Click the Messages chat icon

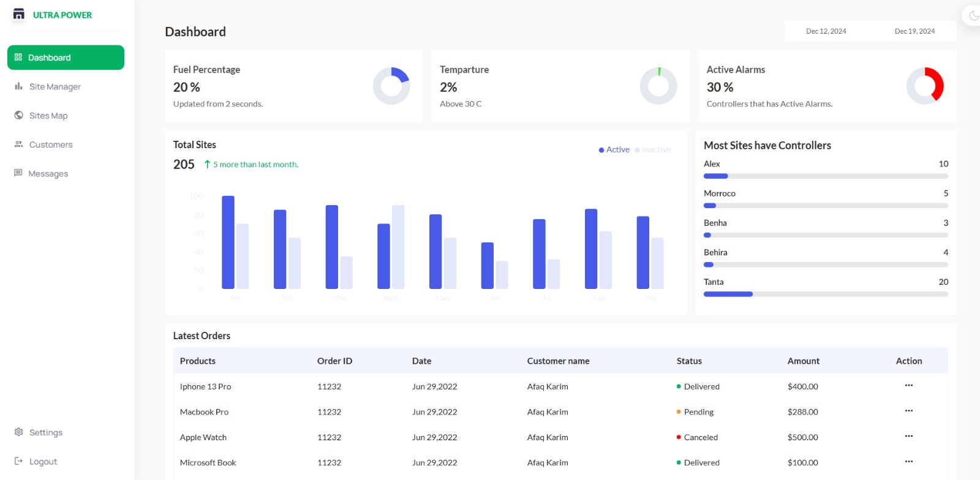pyautogui.click(x=18, y=173)
